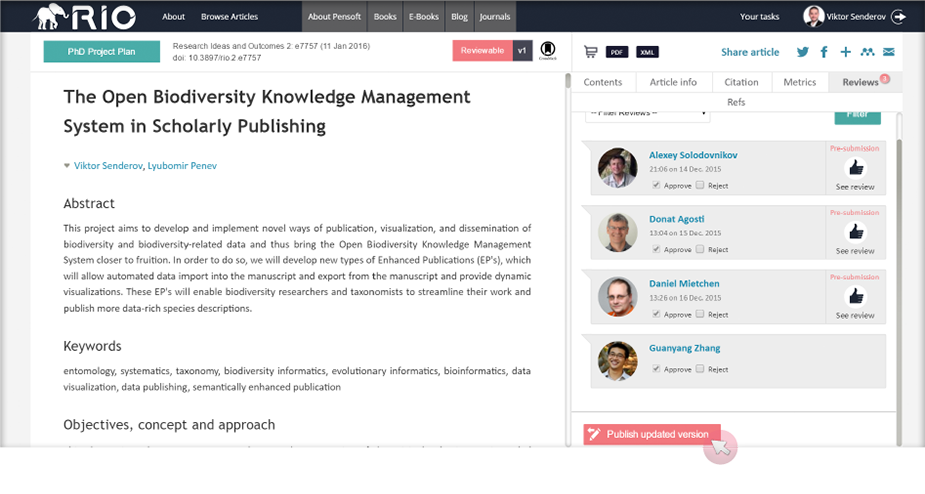The width and height of the screenshot is (925, 494).
Task: Click Guanyang Zhang's photo thumbnail
Action: (x=618, y=361)
